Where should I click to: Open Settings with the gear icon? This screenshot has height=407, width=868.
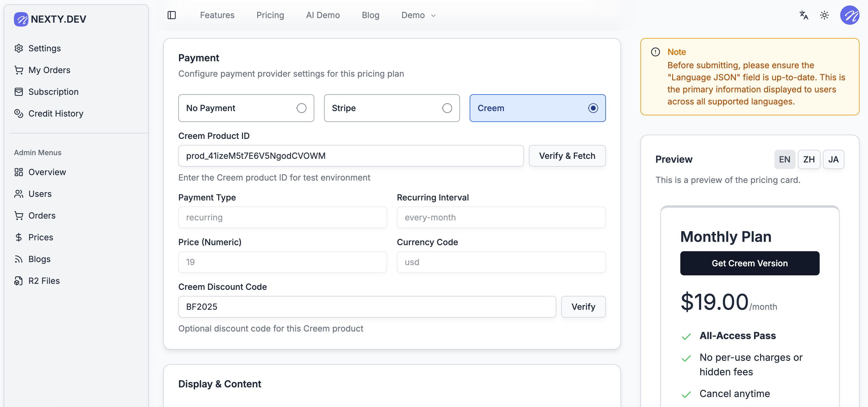(x=19, y=49)
